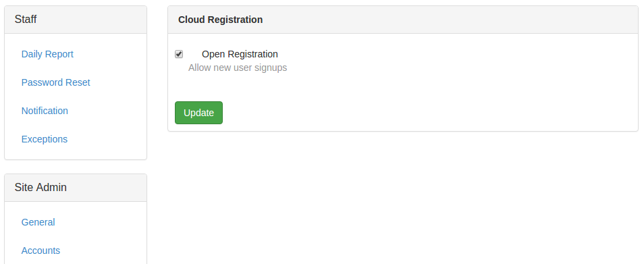644x264 pixels.
Task: Click the Site Admin panel heading
Action: click(41, 188)
